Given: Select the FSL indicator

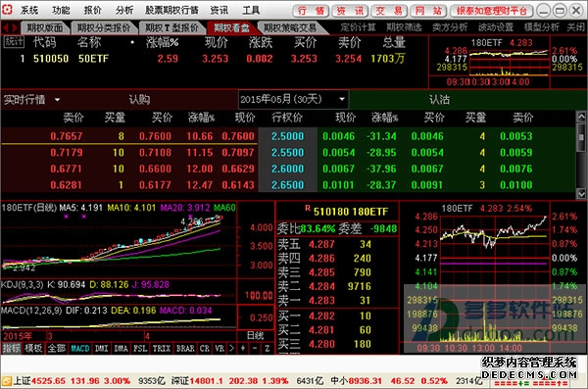Looking at the screenshot, I should coord(140,349).
